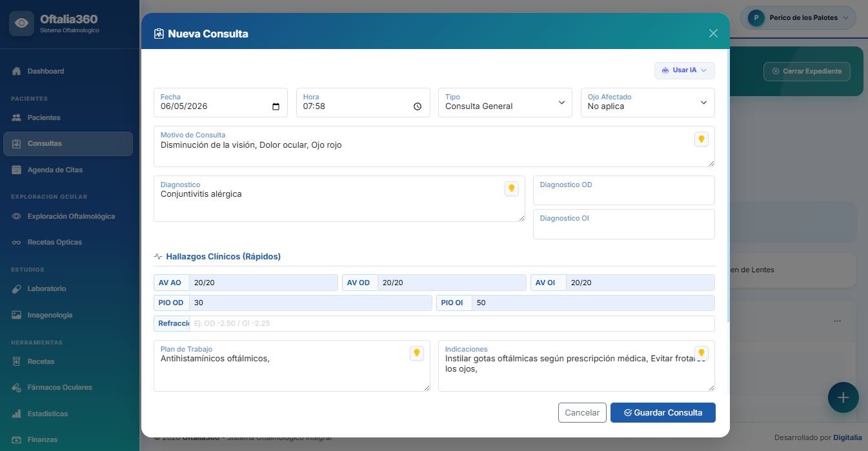This screenshot has height=451, width=868.
Task: Focus the Motivo de Consulta text area
Action: coord(434,146)
